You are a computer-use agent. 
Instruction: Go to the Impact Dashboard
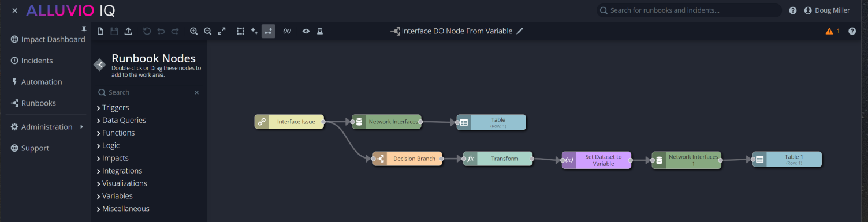point(48,39)
